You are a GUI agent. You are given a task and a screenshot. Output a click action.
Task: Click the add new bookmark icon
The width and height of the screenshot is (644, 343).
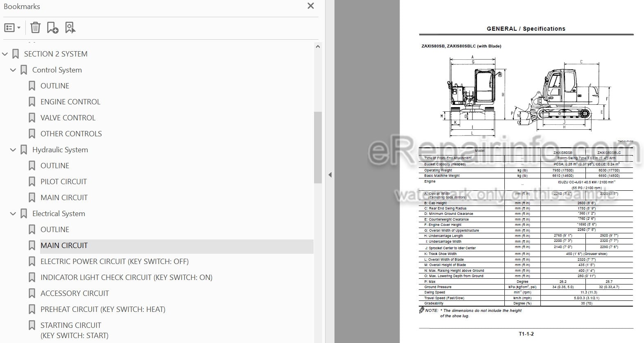(x=52, y=27)
